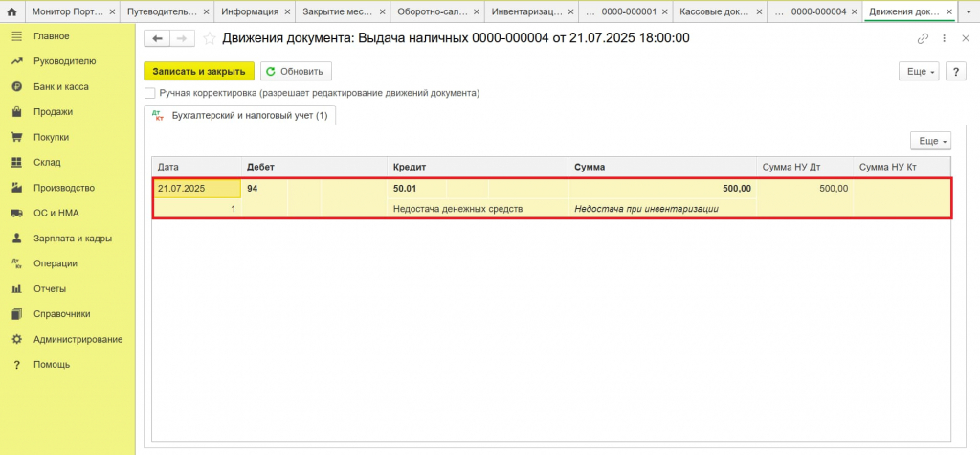
Task: Go back with the left arrow button
Action: [x=158, y=39]
